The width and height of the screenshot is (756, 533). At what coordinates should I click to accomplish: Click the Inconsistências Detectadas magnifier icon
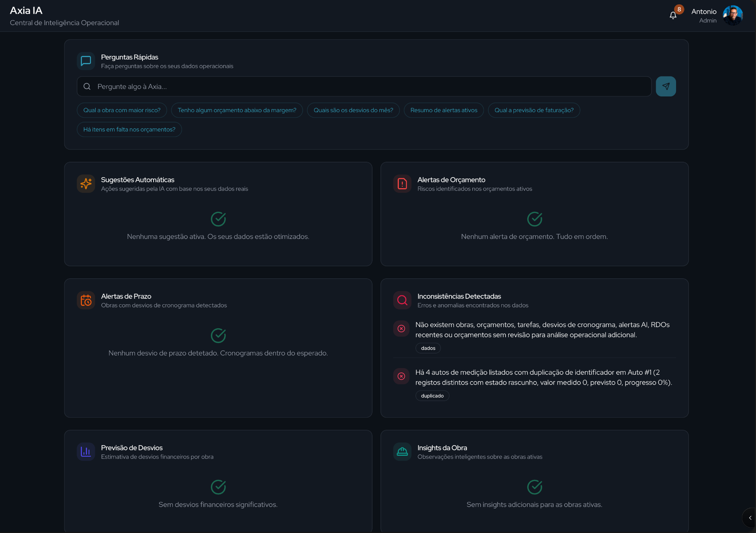[x=402, y=300]
